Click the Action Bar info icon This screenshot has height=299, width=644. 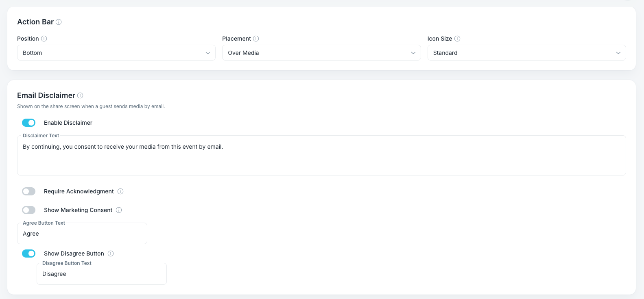click(x=59, y=22)
